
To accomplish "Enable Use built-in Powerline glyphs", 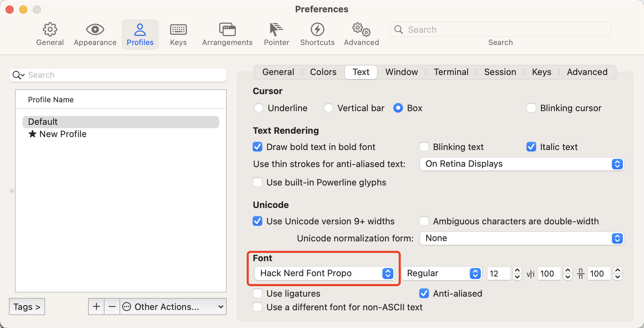I will point(257,182).
